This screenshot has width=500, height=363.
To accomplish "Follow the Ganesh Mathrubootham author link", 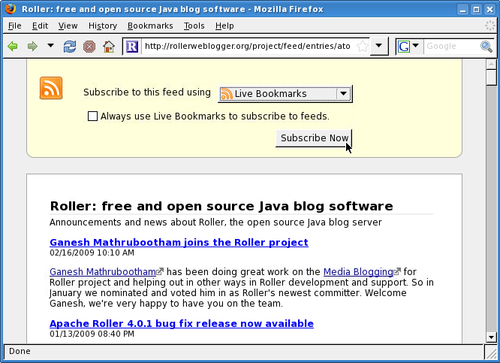I will (103, 272).
